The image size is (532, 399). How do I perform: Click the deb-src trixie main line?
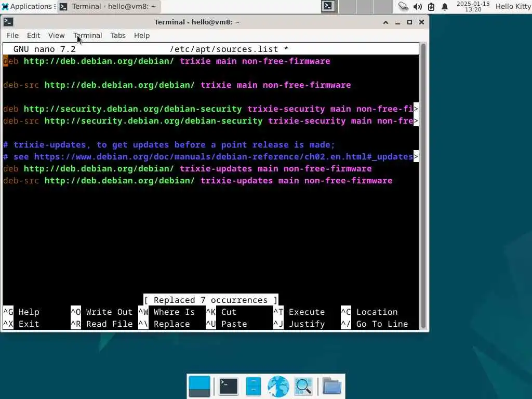[x=177, y=85]
